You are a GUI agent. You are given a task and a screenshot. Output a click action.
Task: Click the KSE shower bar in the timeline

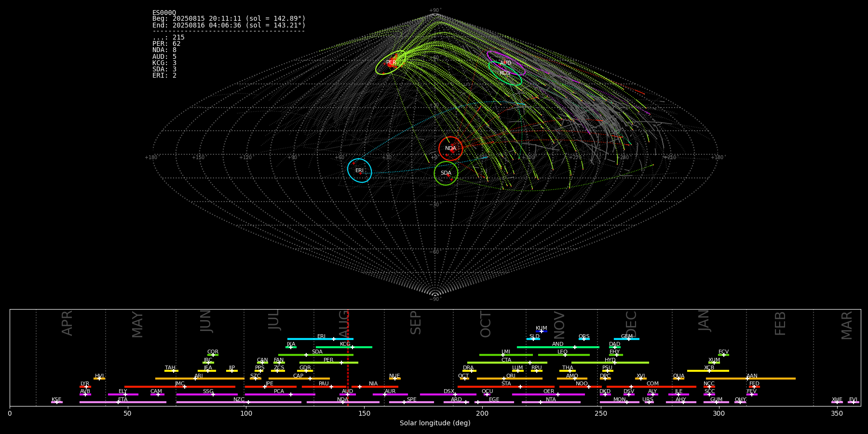pos(56,402)
